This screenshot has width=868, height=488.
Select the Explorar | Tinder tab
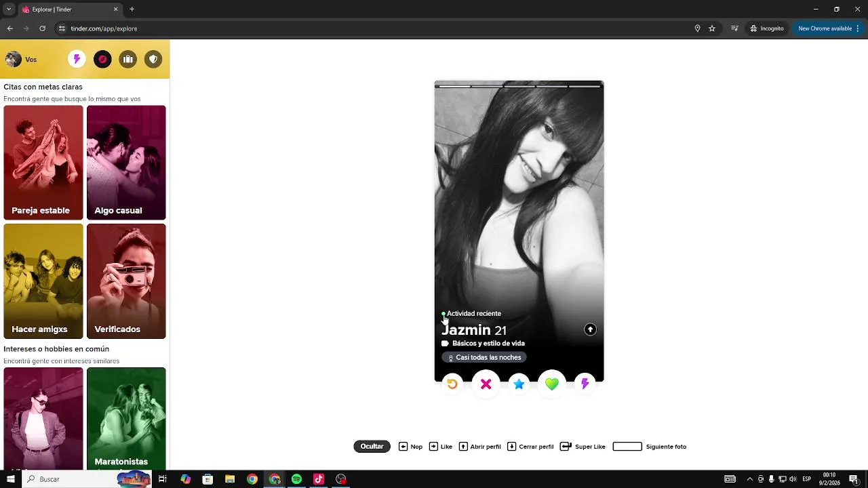71,9
